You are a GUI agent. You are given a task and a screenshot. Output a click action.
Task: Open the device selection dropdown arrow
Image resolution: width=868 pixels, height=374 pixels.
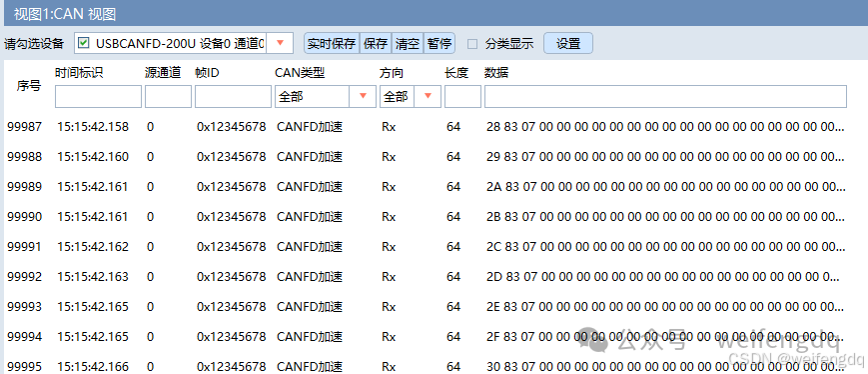tap(280, 43)
